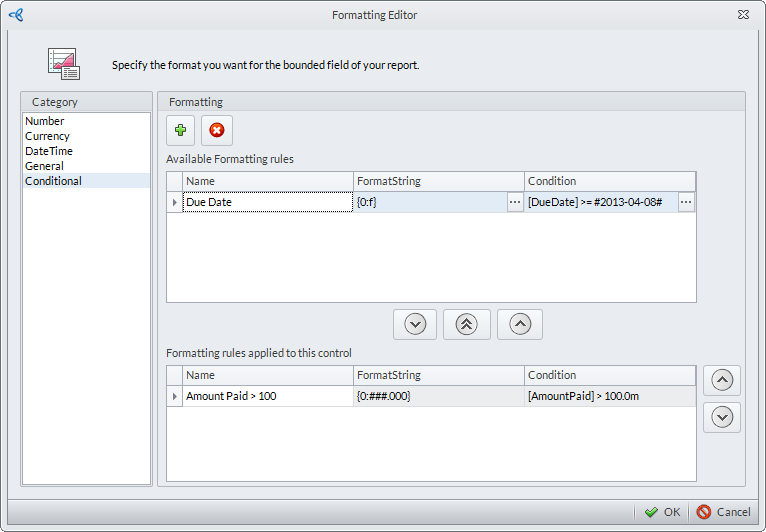Select the Conditional category

coord(53,181)
